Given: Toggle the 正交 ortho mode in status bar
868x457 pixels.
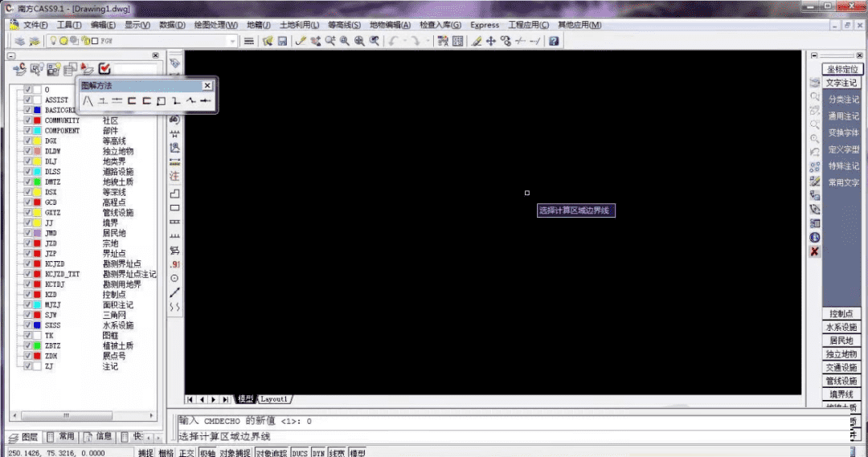Looking at the screenshot, I should 186,452.
